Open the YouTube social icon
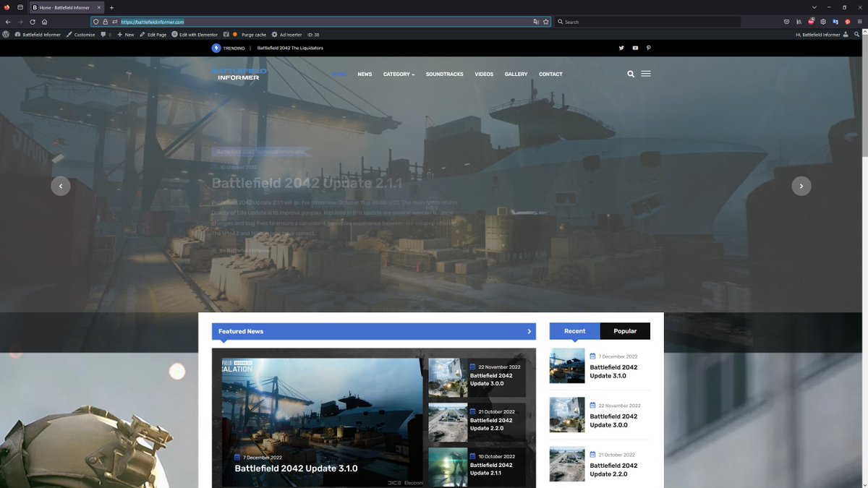868x488 pixels. [x=635, y=48]
